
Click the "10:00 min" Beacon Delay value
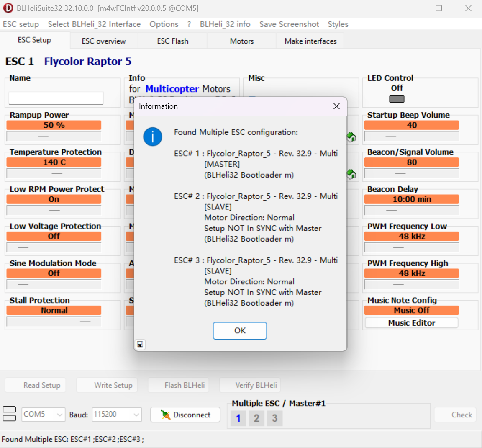411,199
